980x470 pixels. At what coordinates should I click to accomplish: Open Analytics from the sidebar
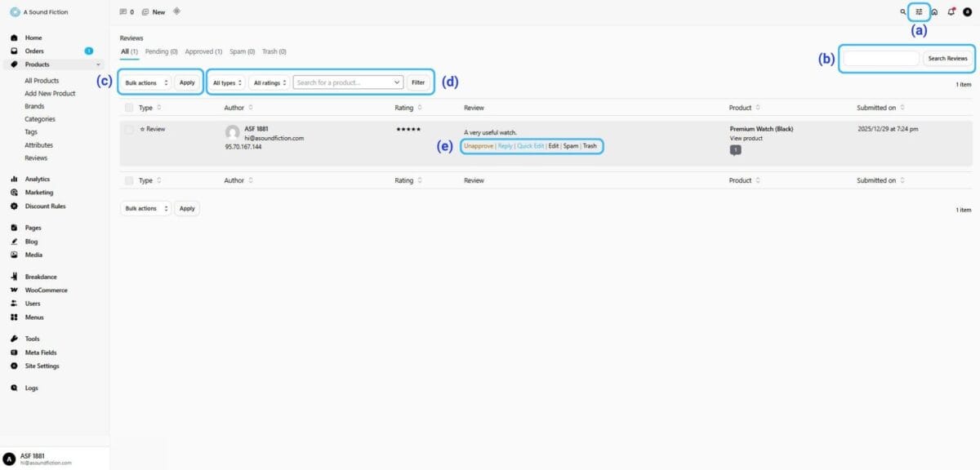click(x=38, y=179)
